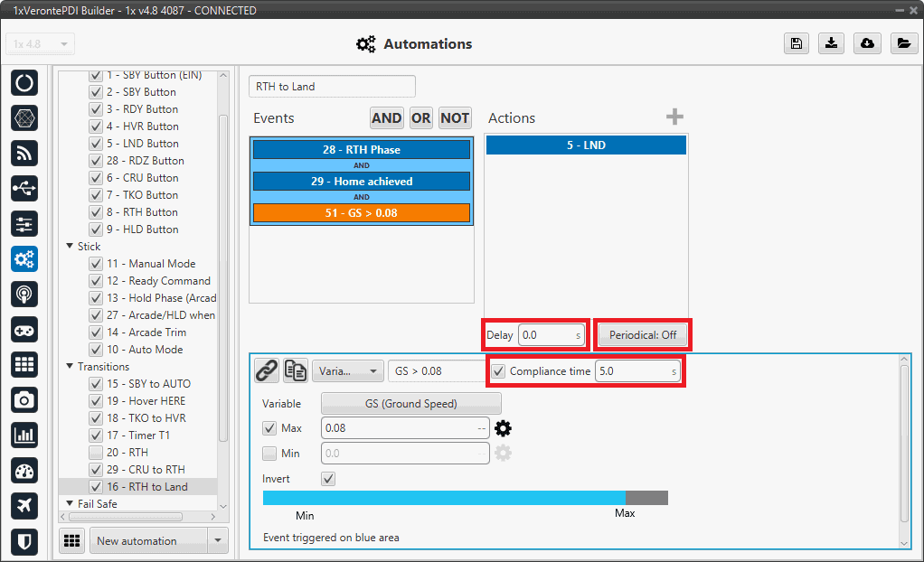924x562 pixels.
Task: Click the Delay time input field
Action: tap(546, 335)
